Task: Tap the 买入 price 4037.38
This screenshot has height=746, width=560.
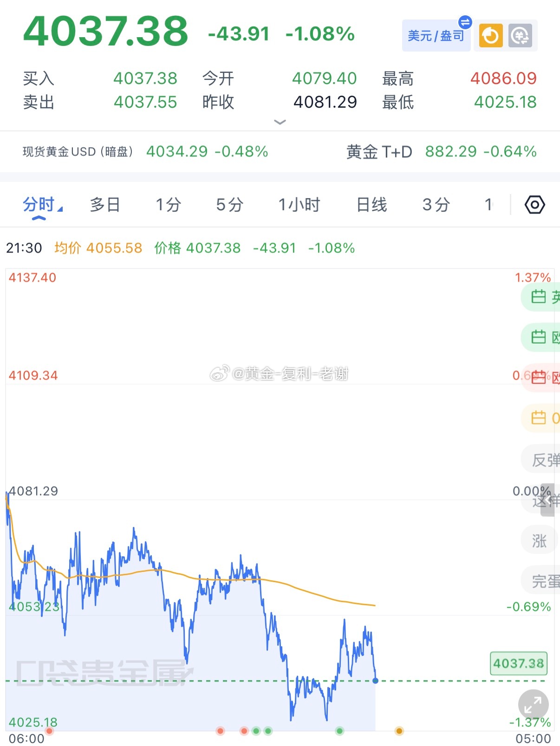Action: tap(145, 78)
